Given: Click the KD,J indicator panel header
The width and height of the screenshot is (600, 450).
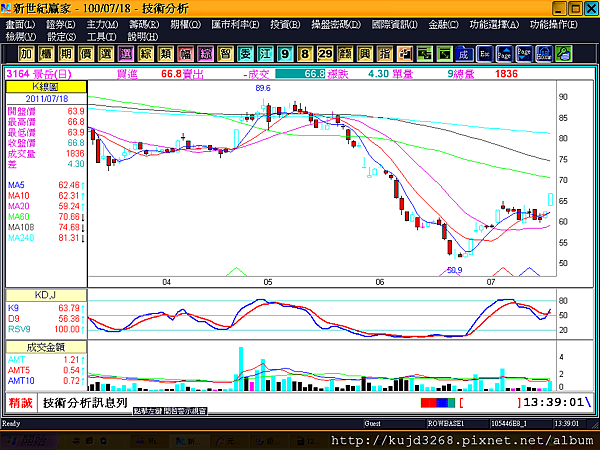Looking at the screenshot, I should coord(46,295).
